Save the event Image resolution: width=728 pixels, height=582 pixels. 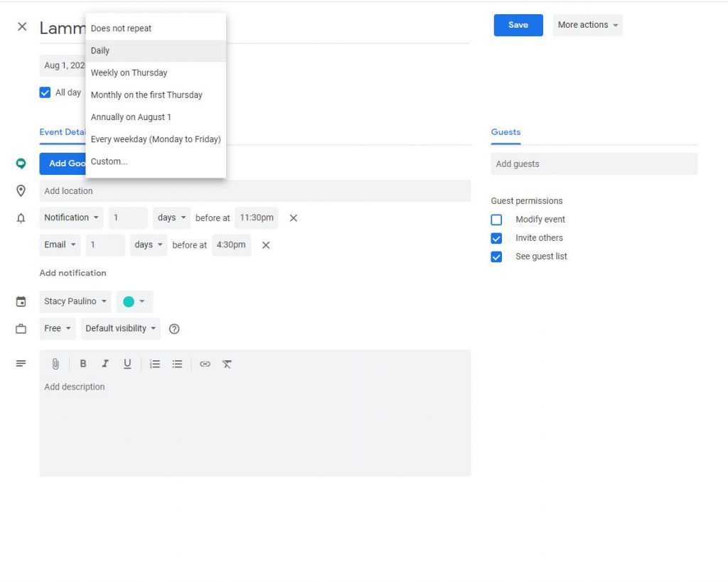[518, 25]
